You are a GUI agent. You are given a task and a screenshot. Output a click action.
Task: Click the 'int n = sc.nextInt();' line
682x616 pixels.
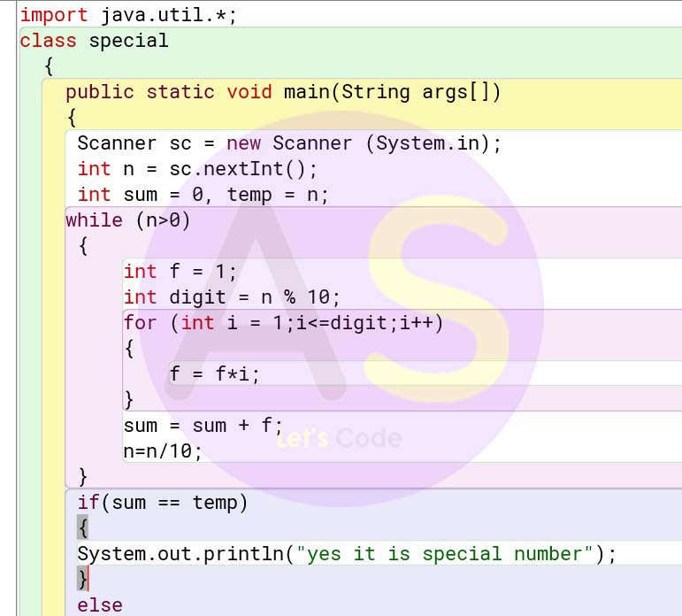[x=197, y=169]
